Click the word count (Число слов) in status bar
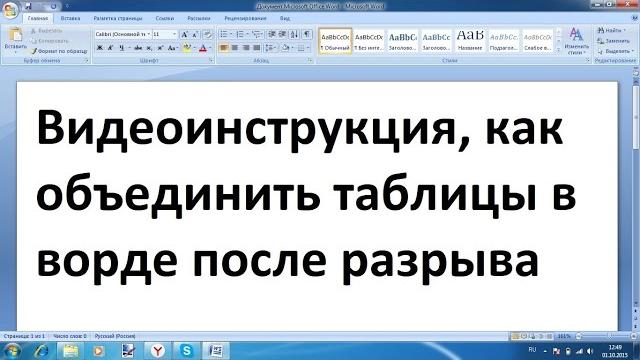The height and width of the screenshot is (360, 640). [70, 336]
